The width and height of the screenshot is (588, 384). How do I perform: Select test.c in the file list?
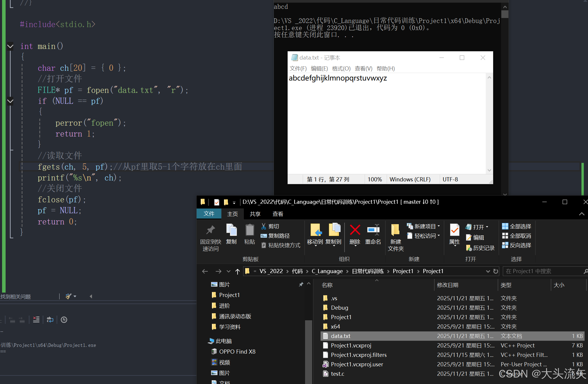pos(337,374)
